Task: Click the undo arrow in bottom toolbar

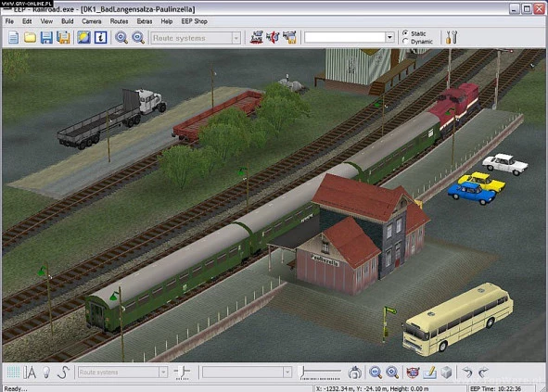Action: click(x=467, y=373)
